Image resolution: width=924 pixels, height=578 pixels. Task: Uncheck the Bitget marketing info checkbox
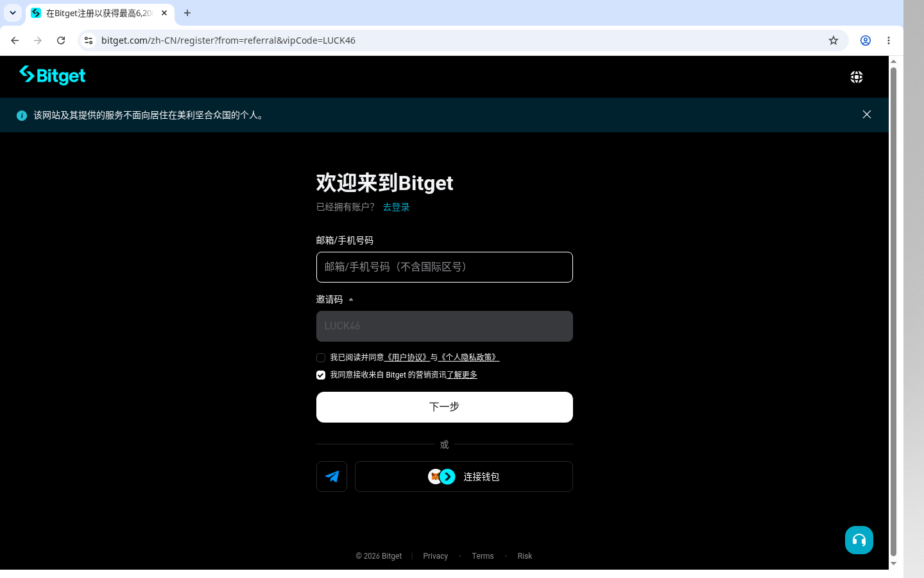tap(321, 375)
